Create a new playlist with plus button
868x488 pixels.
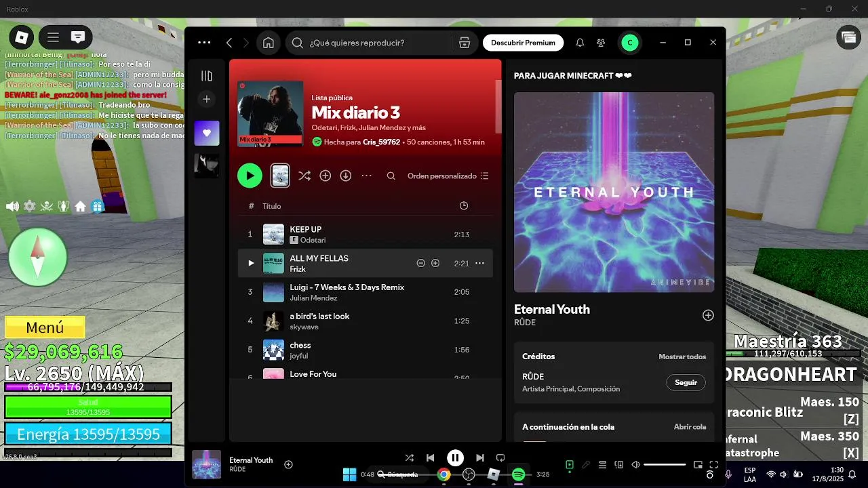coord(207,99)
